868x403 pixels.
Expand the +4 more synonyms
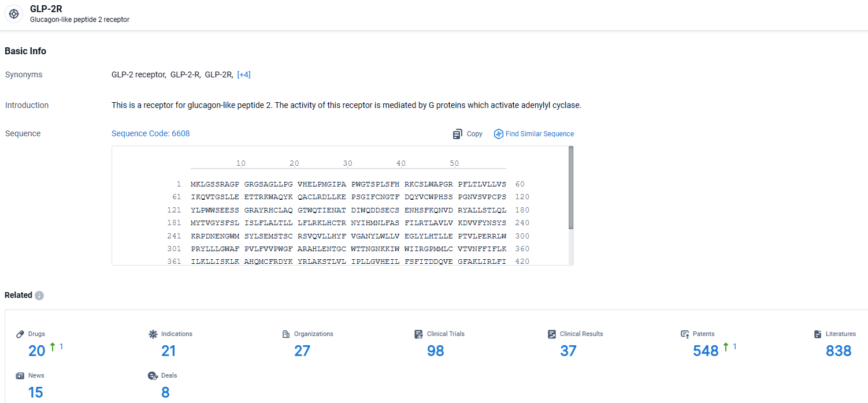tap(244, 74)
